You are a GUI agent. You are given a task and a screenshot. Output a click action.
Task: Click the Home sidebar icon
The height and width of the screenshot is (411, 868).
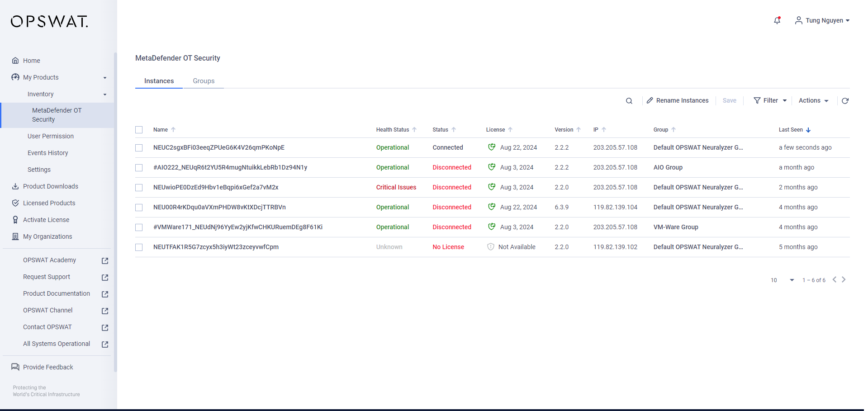click(15, 61)
